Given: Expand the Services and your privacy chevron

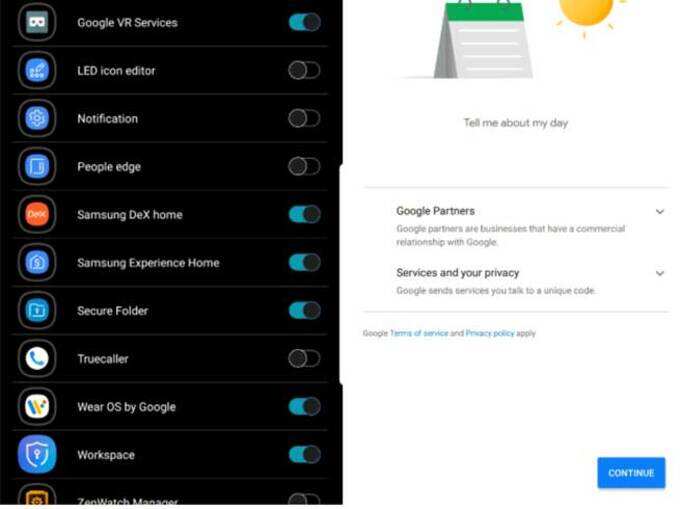Looking at the screenshot, I should pyautogui.click(x=660, y=273).
